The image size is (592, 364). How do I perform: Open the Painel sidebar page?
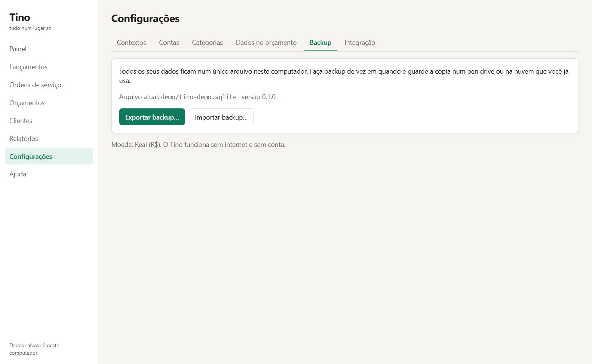[49, 49]
